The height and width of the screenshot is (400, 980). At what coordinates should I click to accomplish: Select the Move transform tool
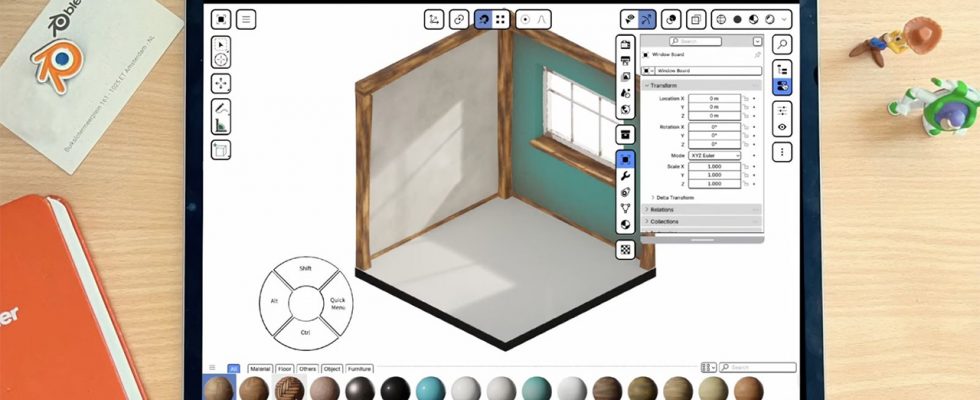pyautogui.click(x=221, y=83)
